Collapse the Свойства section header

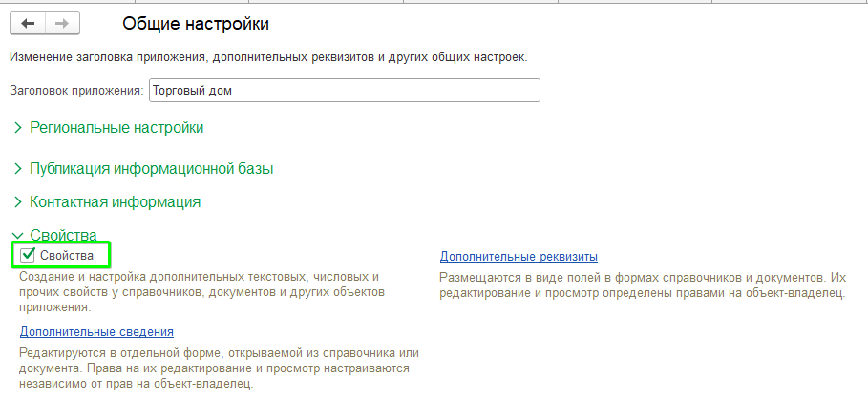[55, 235]
